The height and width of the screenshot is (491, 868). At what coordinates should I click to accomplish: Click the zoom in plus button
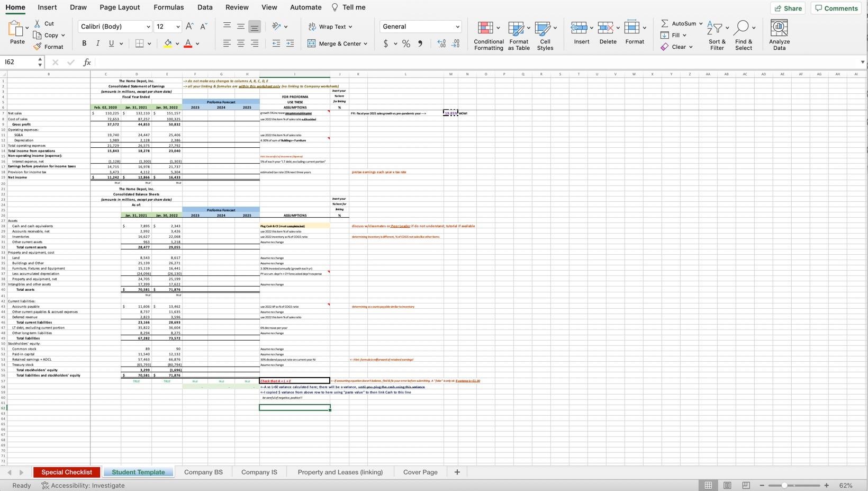point(827,485)
